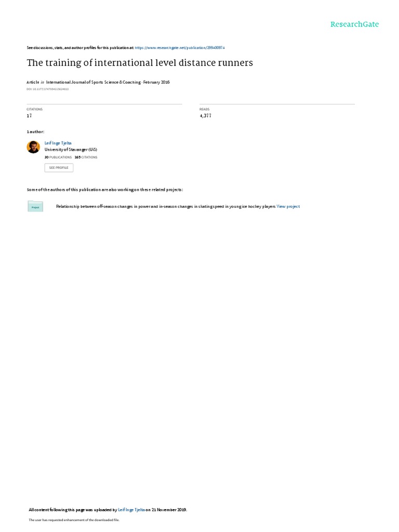The width and height of the screenshot is (399, 532).
Task: Click the DOI number line
Action: [47, 89]
